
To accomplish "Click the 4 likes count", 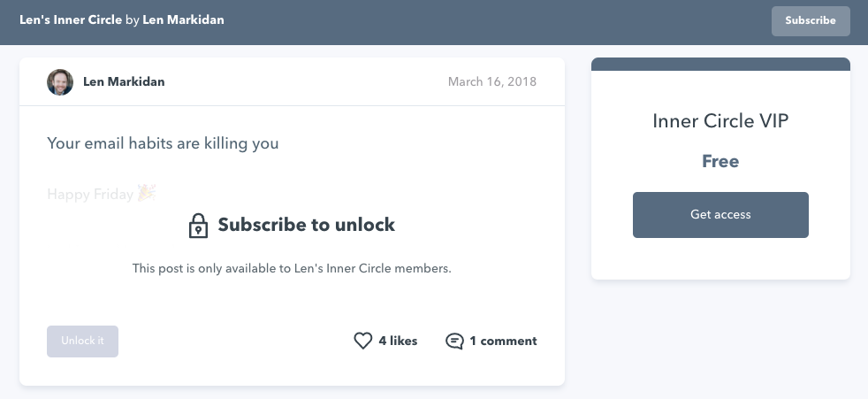I will point(398,341).
